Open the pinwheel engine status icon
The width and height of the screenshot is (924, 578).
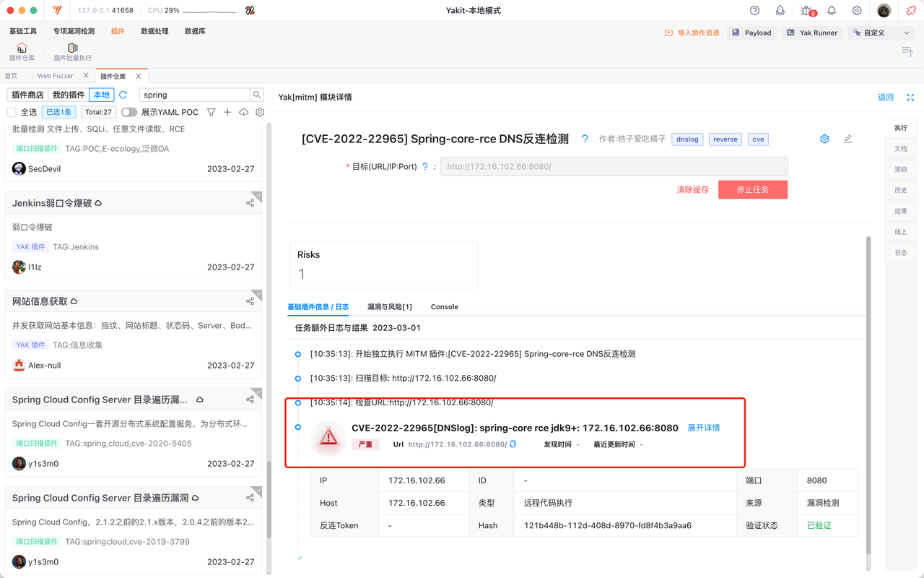pyautogui.click(x=250, y=11)
